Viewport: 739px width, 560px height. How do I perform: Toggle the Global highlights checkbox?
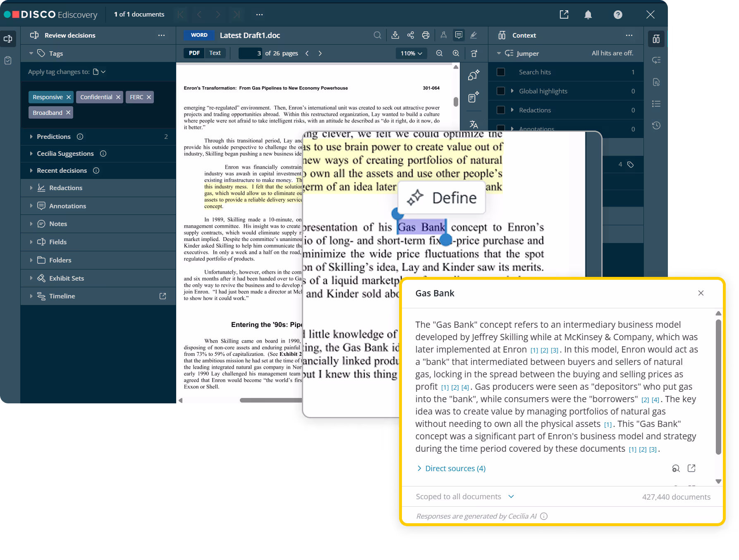(x=501, y=91)
